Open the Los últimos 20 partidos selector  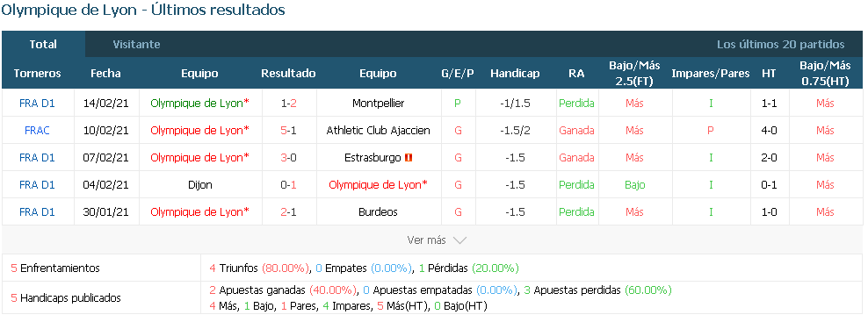(780, 44)
